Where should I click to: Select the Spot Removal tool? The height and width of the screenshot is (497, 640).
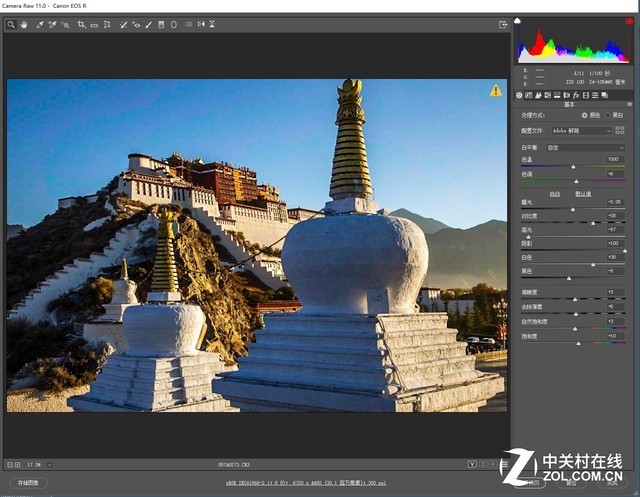[x=123, y=25]
